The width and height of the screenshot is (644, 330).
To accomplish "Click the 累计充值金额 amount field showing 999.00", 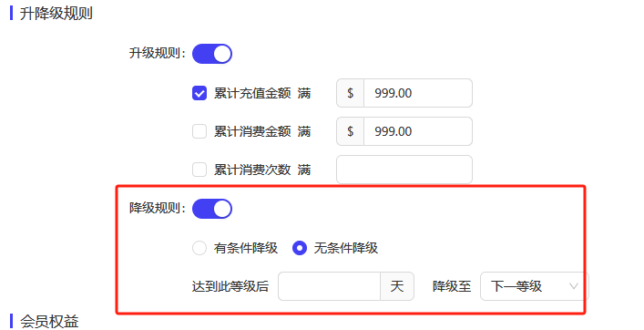I will 418,93.
